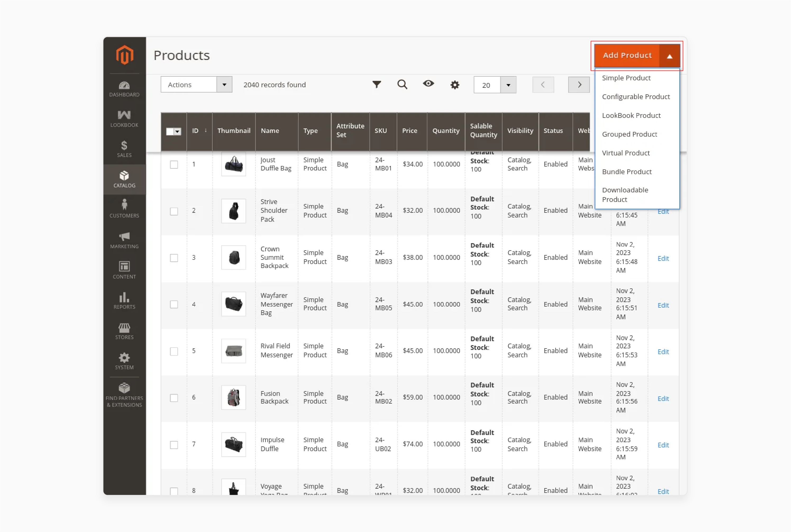Open the Reports sidebar menu
Image resolution: width=791 pixels, height=532 pixels.
pyautogui.click(x=124, y=300)
